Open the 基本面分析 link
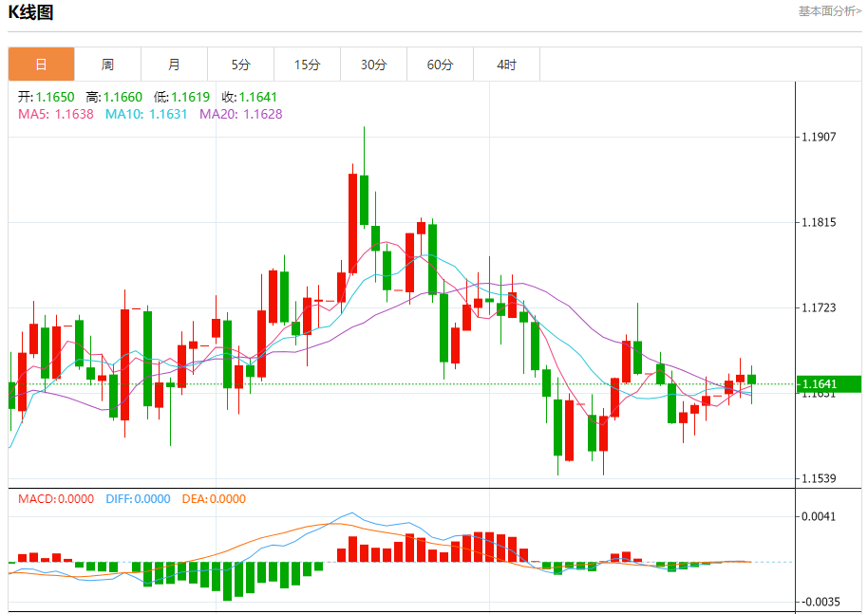Viewport: 868px width, 614px height. pyautogui.click(x=829, y=11)
